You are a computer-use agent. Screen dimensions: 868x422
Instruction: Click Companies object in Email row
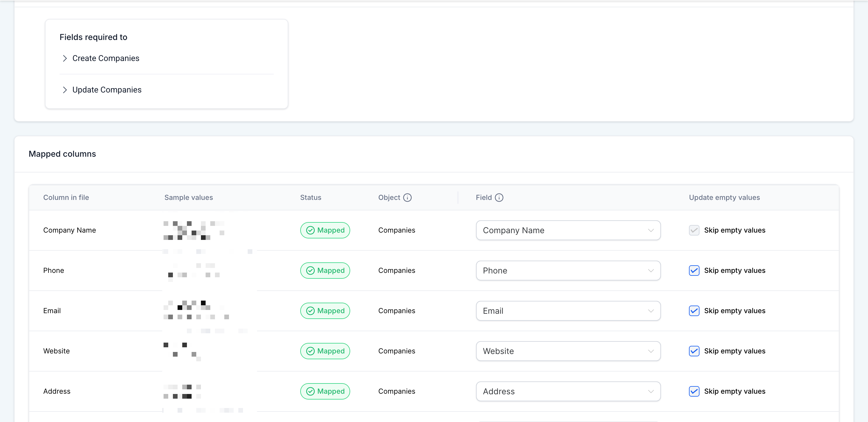(397, 311)
